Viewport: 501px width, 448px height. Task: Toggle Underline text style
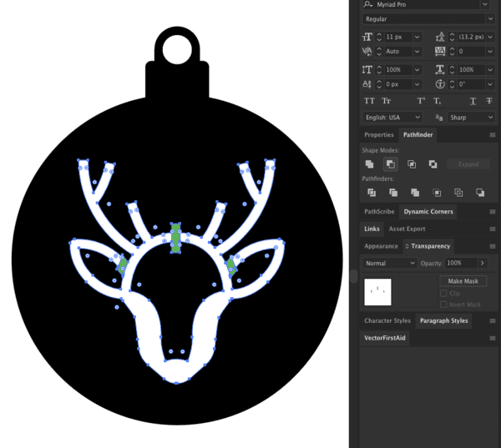[x=473, y=101]
